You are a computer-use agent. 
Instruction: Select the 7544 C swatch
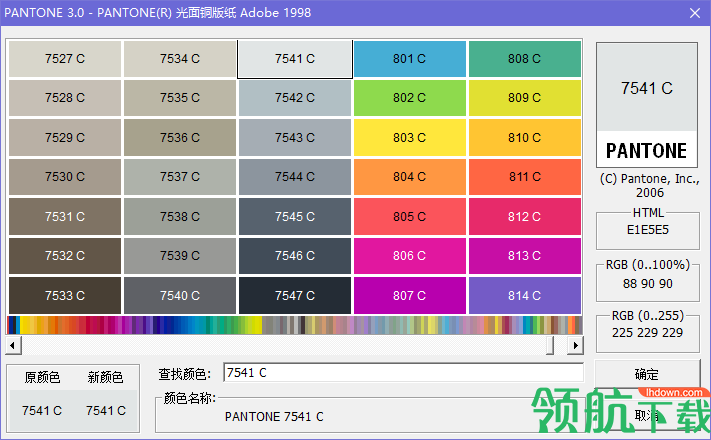pyautogui.click(x=295, y=177)
